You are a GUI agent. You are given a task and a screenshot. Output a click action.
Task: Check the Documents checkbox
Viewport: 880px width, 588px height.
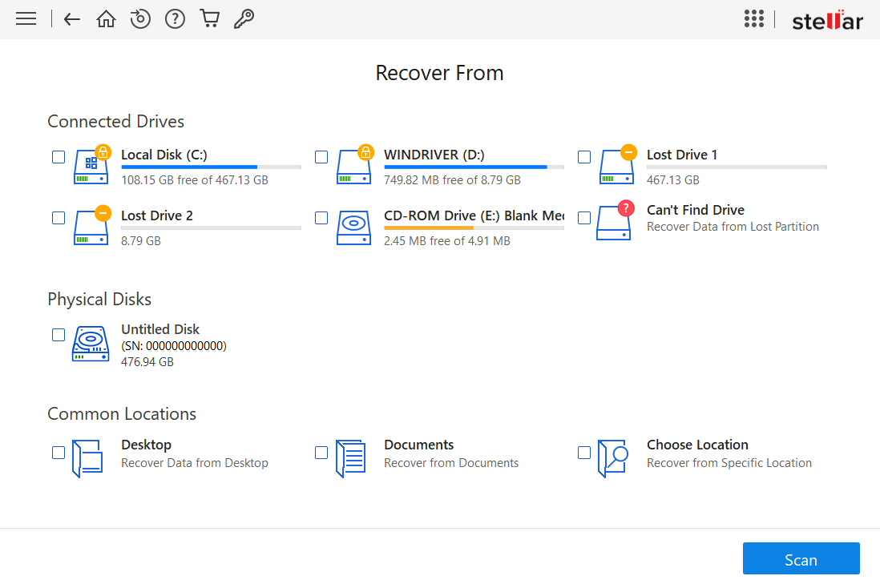(321, 453)
